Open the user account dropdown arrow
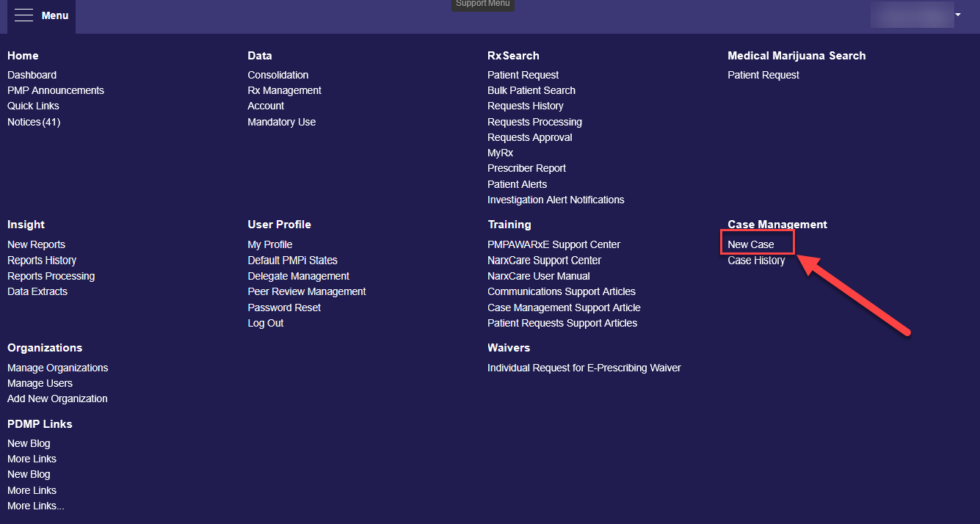This screenshot has width=980, height=524. 957,15
